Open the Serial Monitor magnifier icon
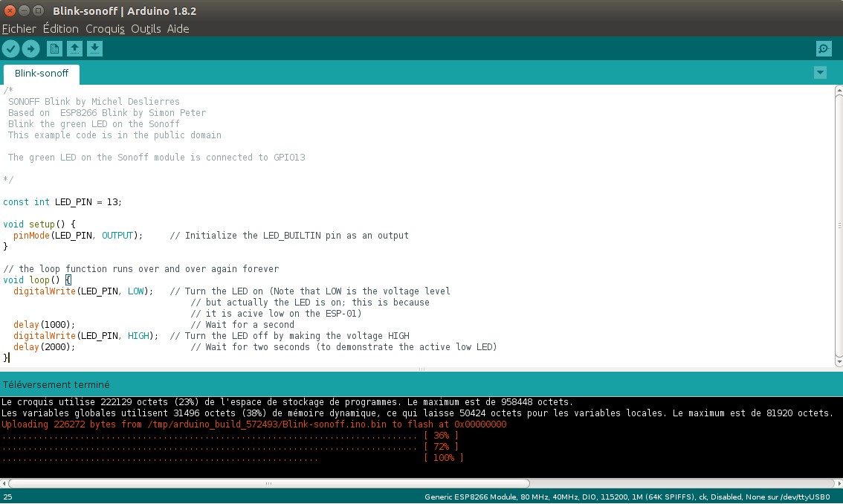The width and height of the screenshot is (843, 504). coord(823,49)
